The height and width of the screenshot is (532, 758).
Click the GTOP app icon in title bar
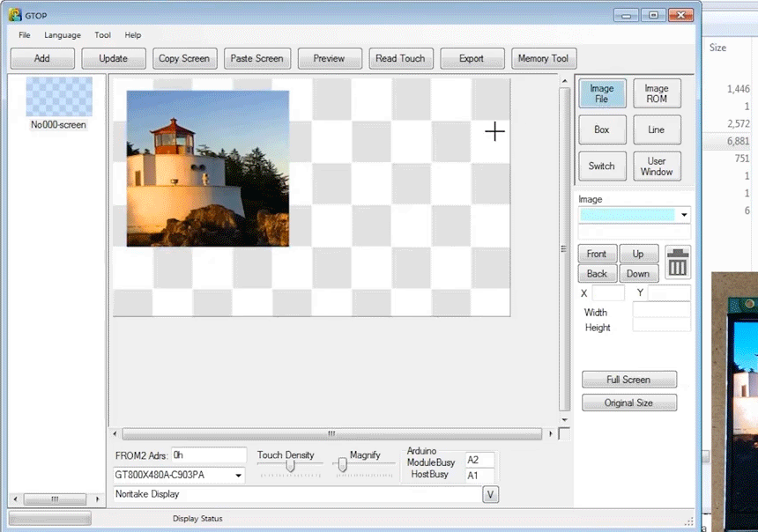pyautogui.click(x=15, y=15)
